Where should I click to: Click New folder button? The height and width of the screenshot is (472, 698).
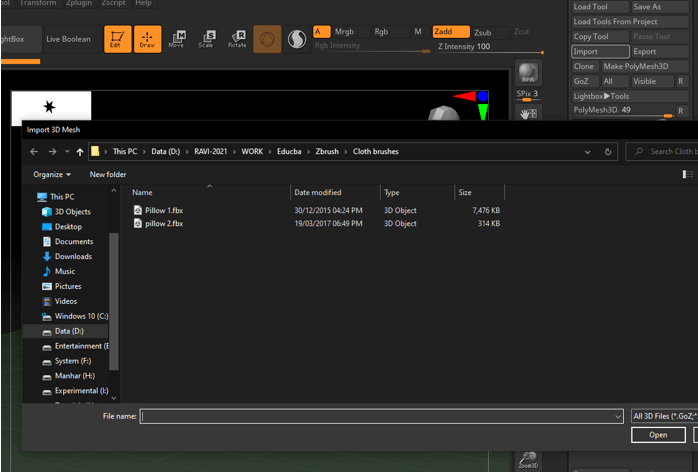coord(108,174)
